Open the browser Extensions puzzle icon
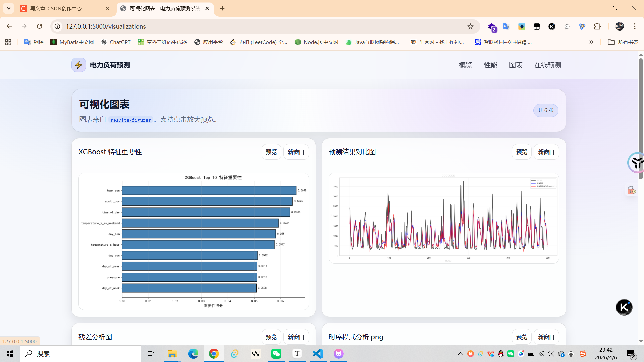This screenshot has height=362, width=644. [597, 26]
